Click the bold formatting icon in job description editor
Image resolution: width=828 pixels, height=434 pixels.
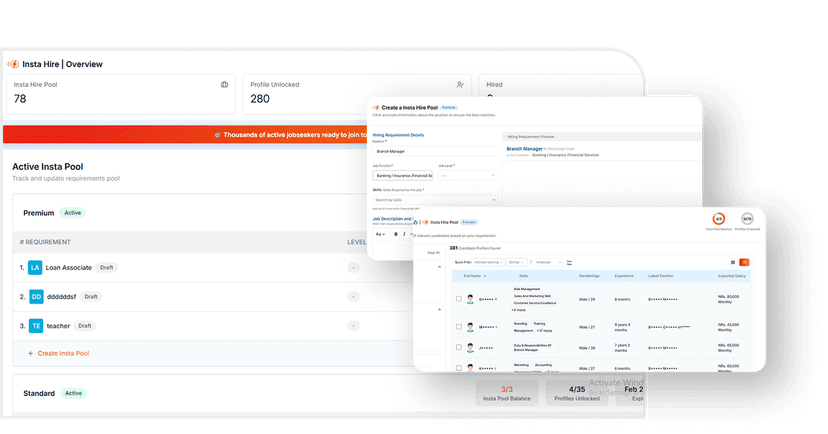coord(396,234)
